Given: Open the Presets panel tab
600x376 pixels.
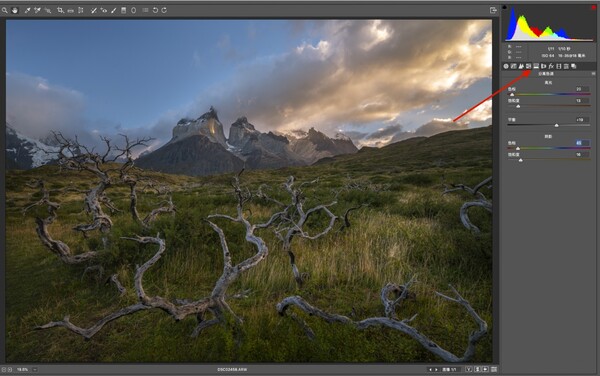Looking at the screenshot, I should tap(566, 66).
